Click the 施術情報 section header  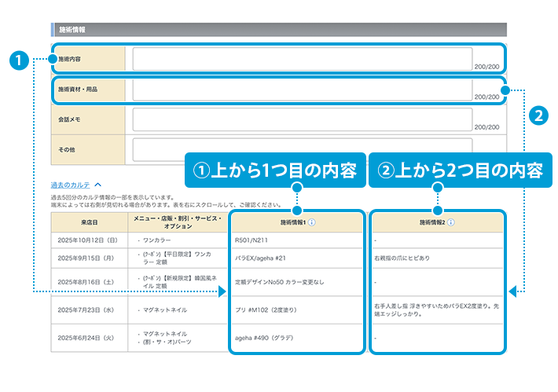pyautogui.click(x=279, y=30)
